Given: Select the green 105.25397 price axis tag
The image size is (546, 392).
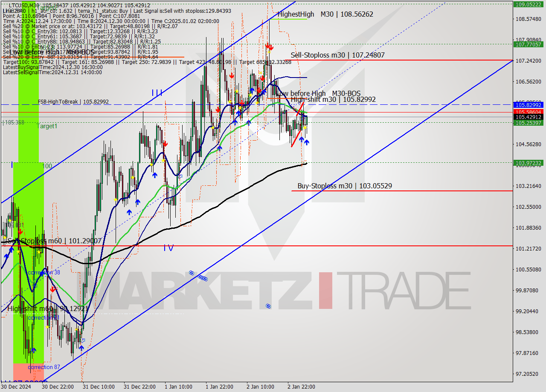Looking at the screenshot, I should coord(528,123).
